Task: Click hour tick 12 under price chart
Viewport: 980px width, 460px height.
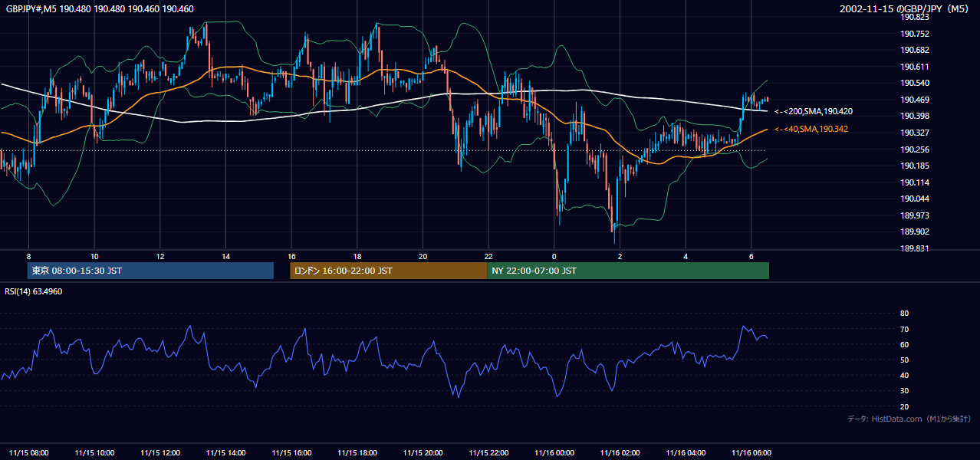Action: [x=159, y=256]
